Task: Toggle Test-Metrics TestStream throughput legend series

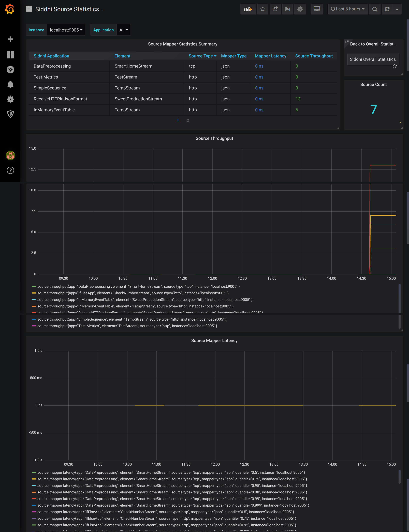Action: [x=127, y=326]
